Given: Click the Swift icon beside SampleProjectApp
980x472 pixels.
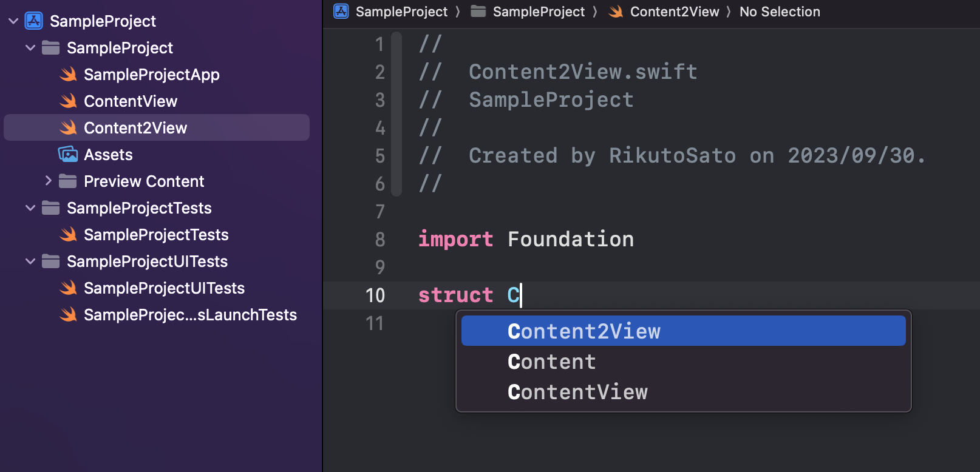Looking at the screenshot, I should (x=68, y=74).
